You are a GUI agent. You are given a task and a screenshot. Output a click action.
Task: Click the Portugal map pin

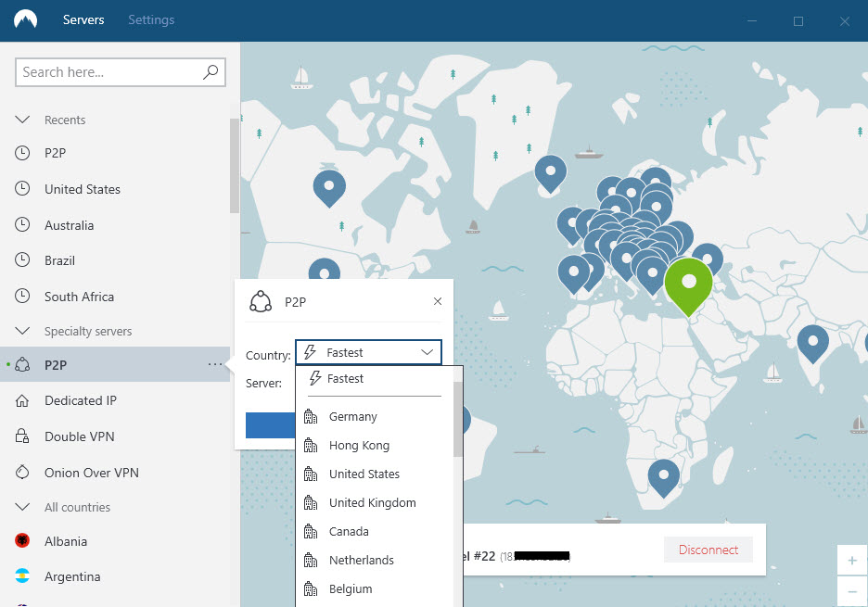[573, 274]
